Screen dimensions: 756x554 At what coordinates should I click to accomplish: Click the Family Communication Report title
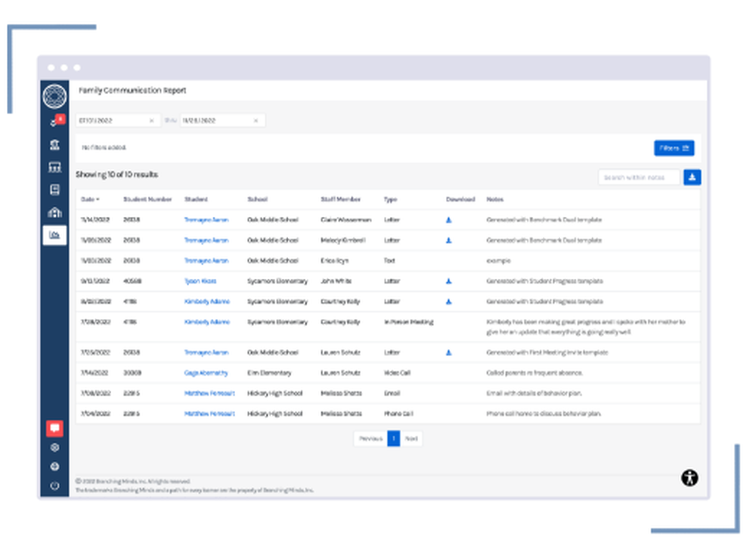click(x=132, y=90)
